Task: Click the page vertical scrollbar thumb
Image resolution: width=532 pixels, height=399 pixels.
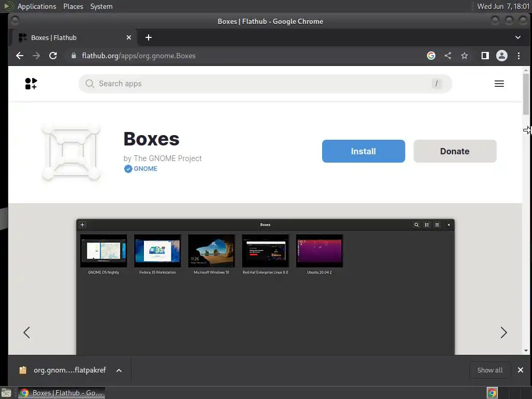Action: [x=526, y=94]
